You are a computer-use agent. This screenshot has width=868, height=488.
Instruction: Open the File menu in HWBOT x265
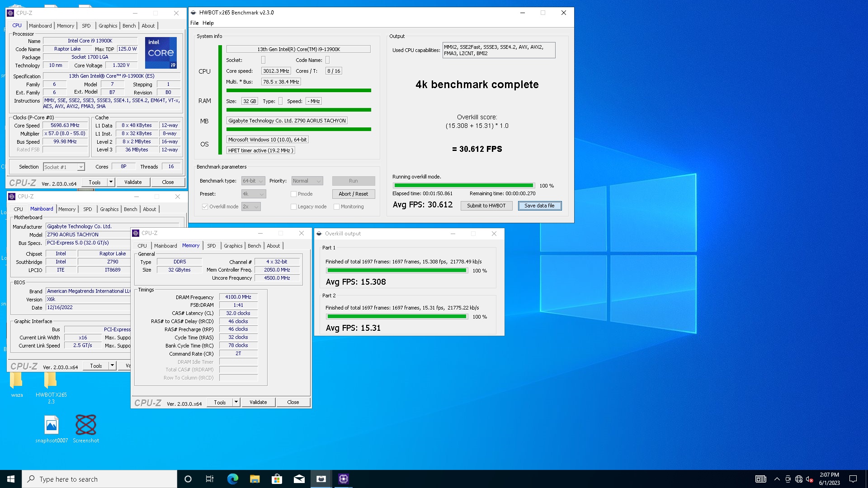194,23
